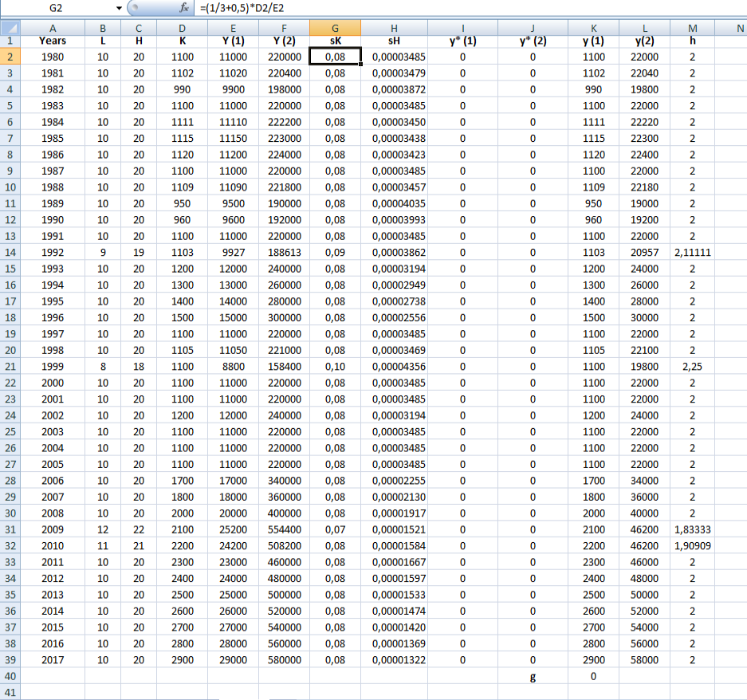This screenshot has height=700, width=747.
Task: Click the Insert Function fx icon
Action: click(184, 8)
